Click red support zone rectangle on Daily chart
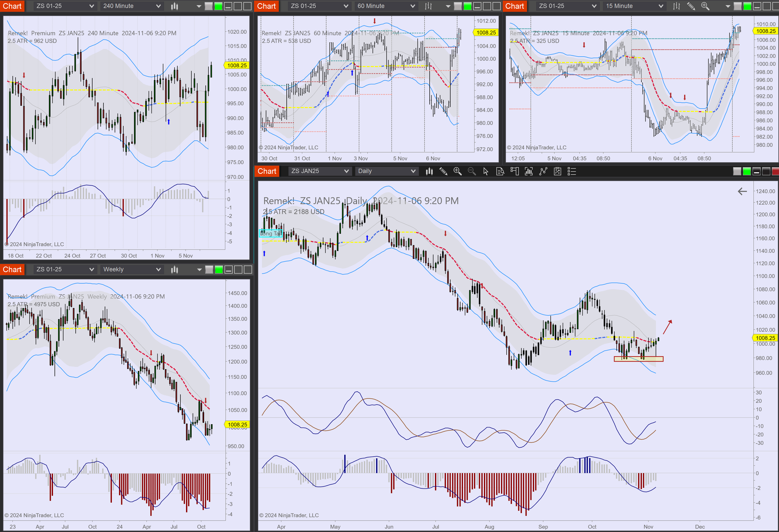This screenshot has height=532, width=779. point(638,359)
